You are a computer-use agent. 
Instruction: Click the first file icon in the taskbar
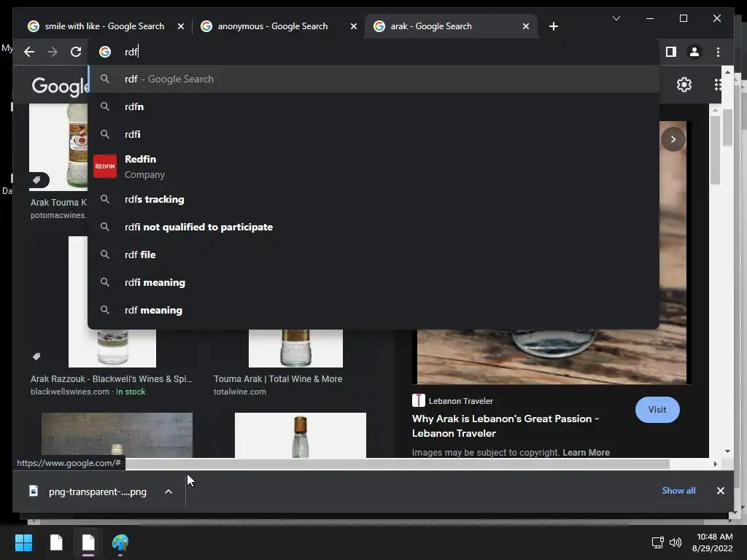click(x=56, y=542)
